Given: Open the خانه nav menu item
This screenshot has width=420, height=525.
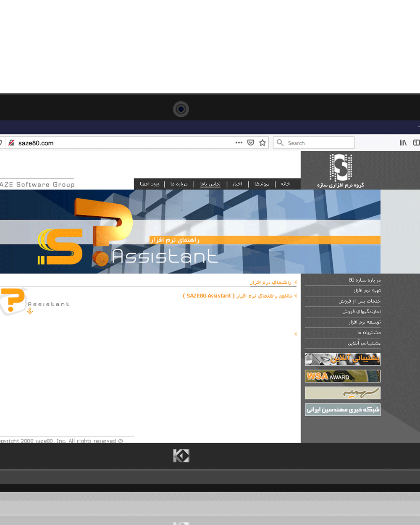Looking at the screenshot, I should click(x=285, y=184).
